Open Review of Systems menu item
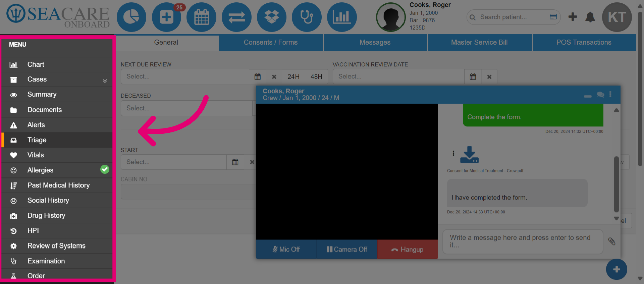Viewport: 644px width, 284px height. [x=57, y=246]
